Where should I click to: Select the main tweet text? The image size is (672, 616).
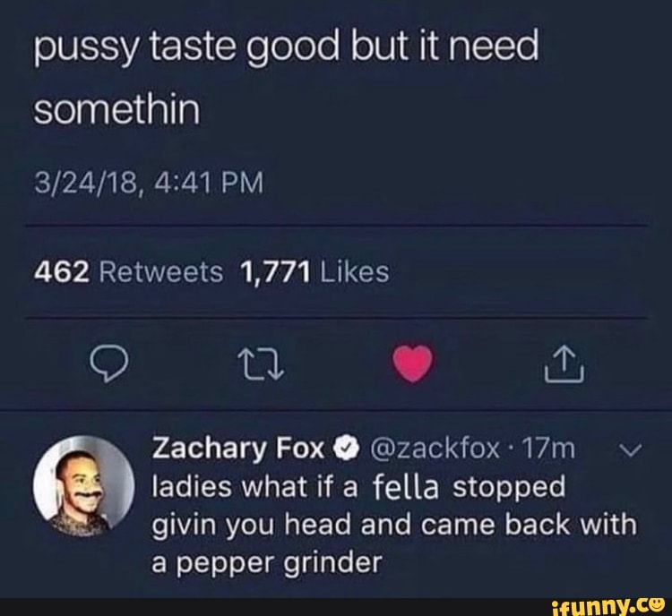286,78
